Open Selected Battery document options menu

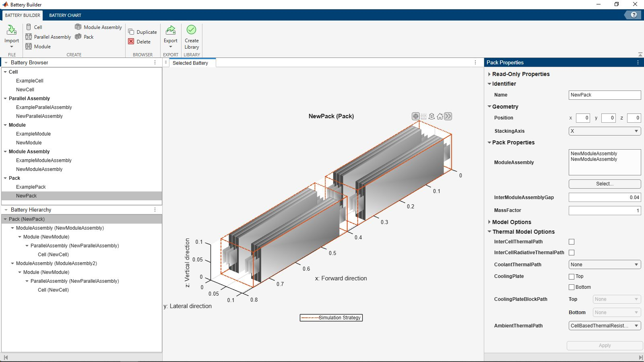point(475,63)
